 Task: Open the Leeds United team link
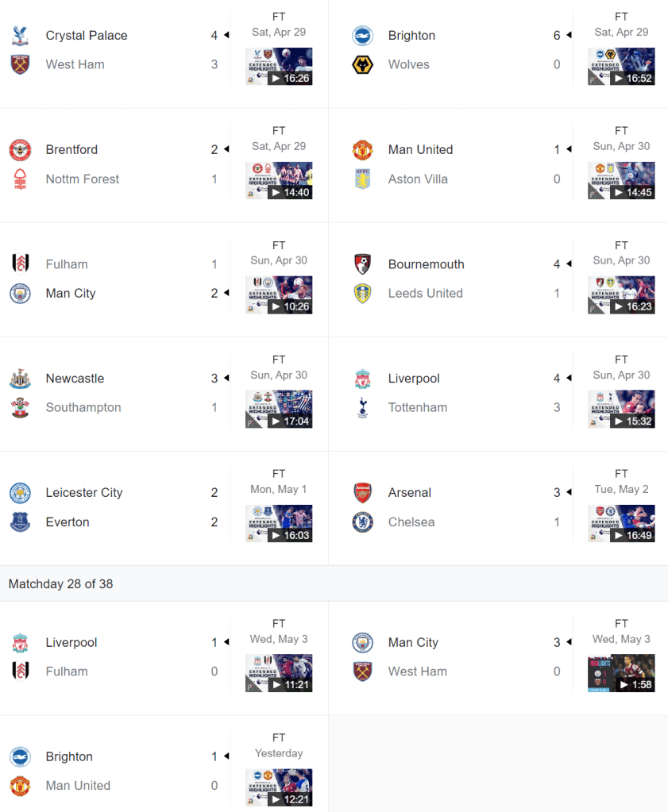tap(425, 294)
